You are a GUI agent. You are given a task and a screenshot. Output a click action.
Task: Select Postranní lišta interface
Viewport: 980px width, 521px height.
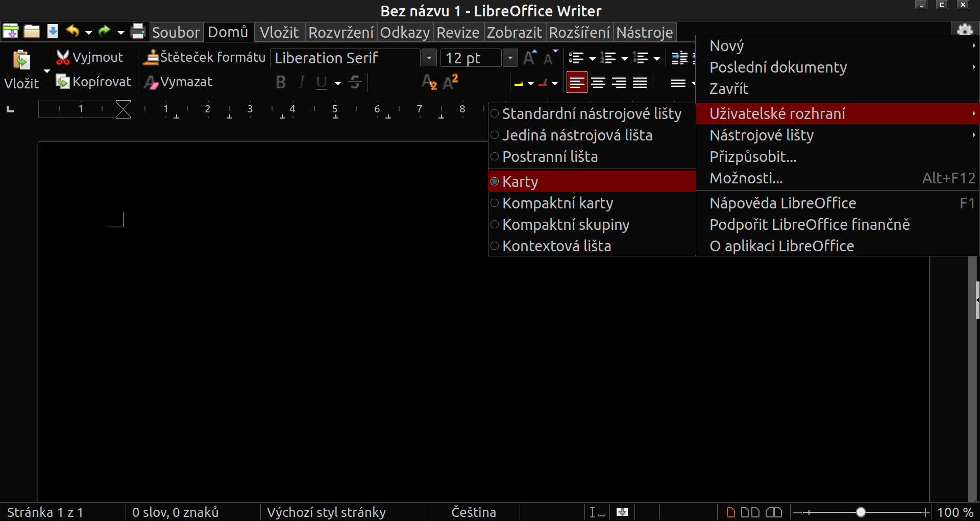592,156
